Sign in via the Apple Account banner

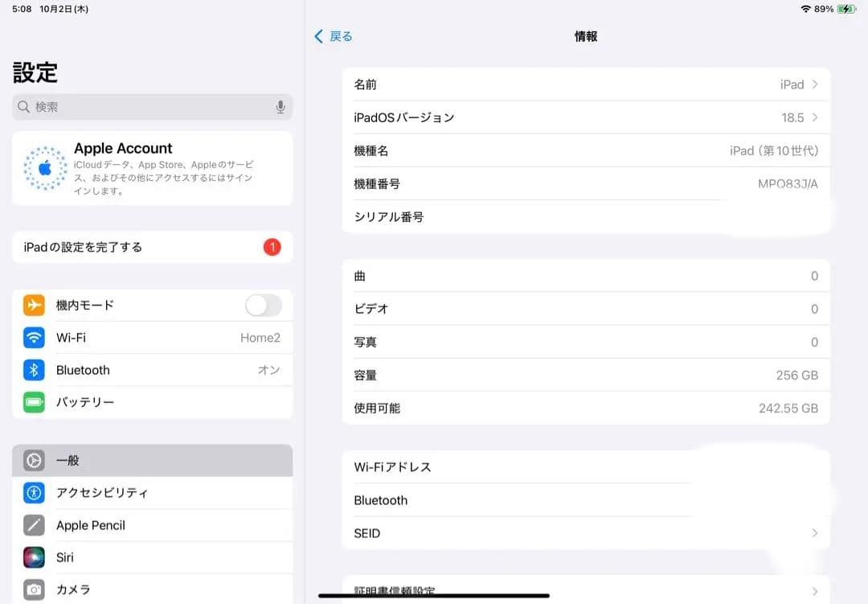[x=153, y=166]
